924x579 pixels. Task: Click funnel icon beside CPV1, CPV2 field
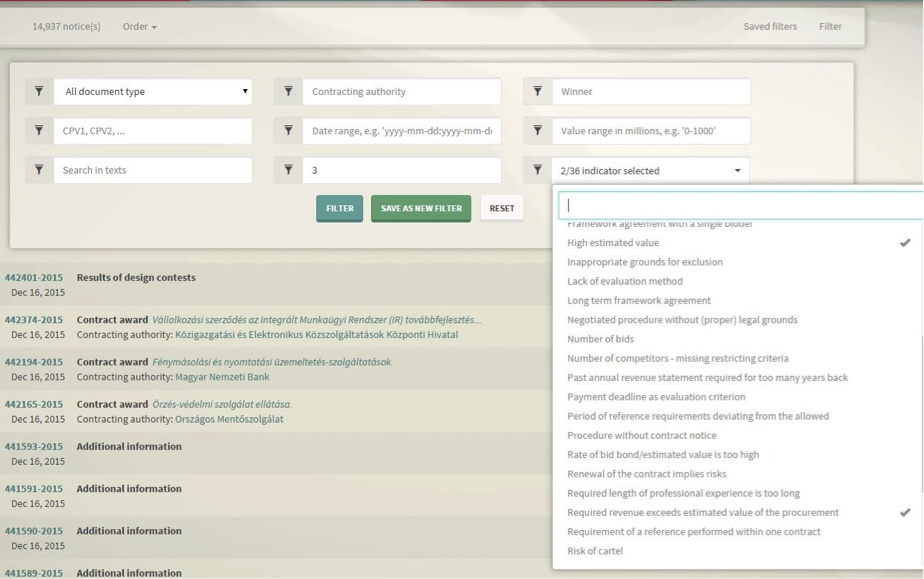[x=39, y=131]
